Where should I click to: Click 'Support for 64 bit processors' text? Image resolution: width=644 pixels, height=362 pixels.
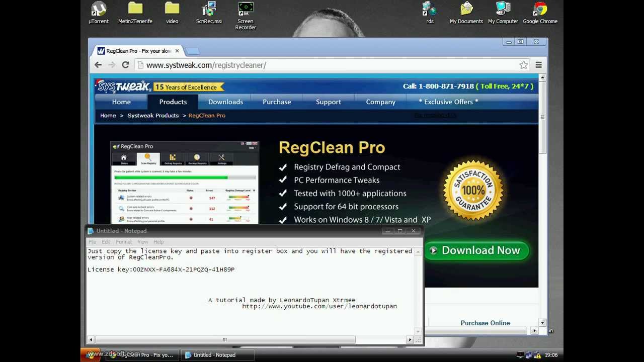[346, 207]
